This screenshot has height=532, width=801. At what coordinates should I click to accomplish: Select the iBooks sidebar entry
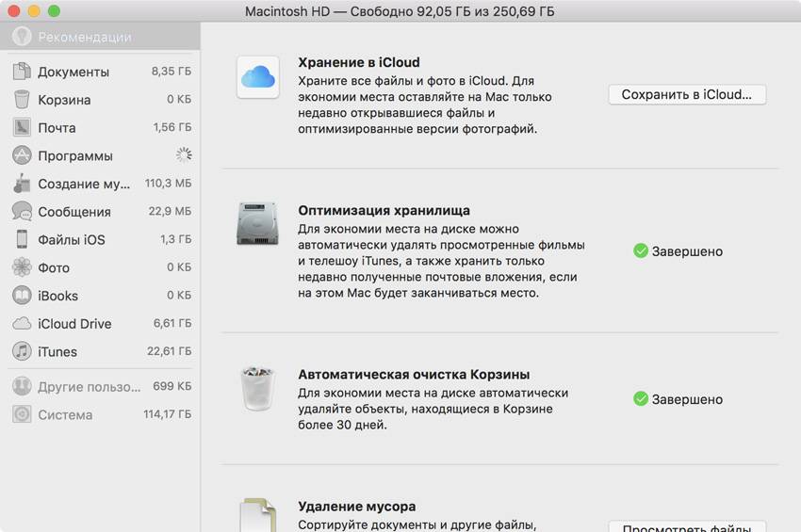57,296
